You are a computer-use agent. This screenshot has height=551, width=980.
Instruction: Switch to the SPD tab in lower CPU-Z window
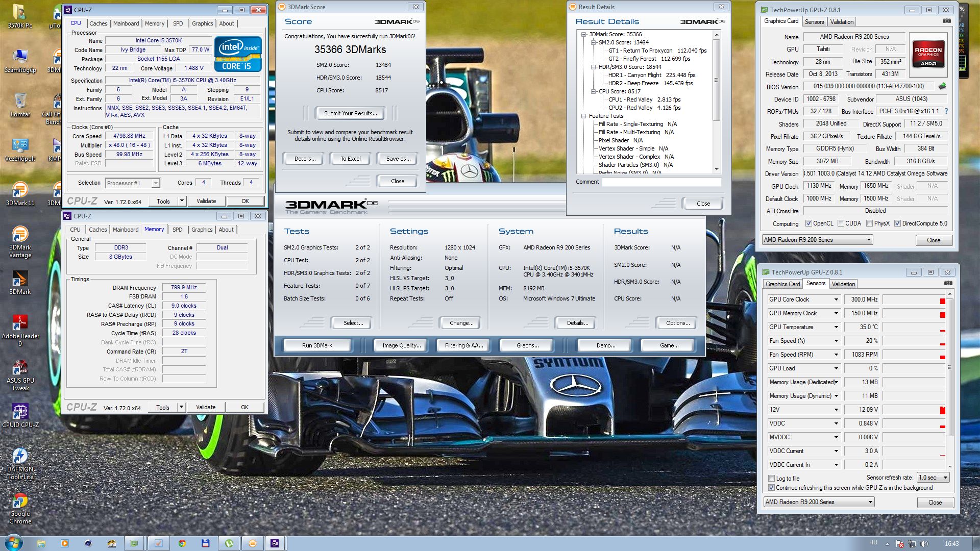177,230
